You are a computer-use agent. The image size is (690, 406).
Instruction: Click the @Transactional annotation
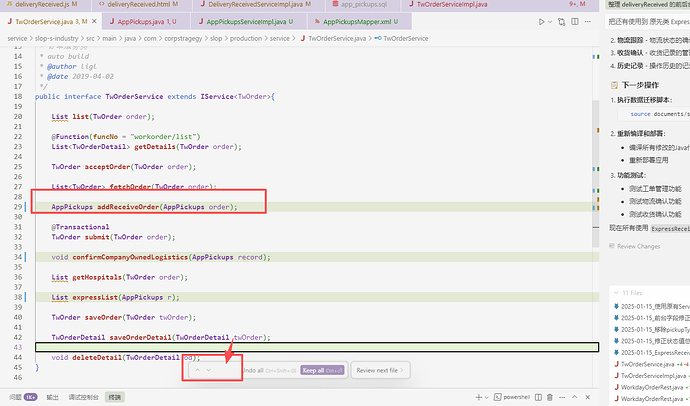click(x=81, y=227)
